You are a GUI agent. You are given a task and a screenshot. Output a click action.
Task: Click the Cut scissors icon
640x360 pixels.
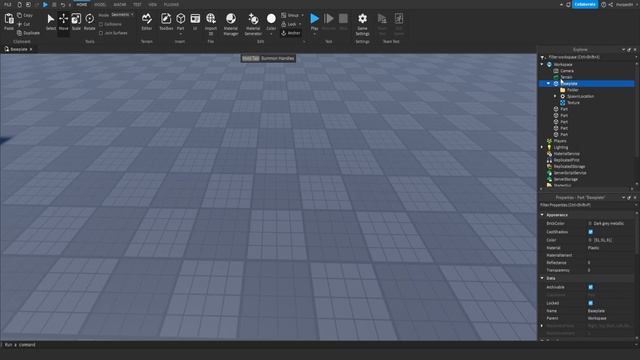[x=20, y=24]
